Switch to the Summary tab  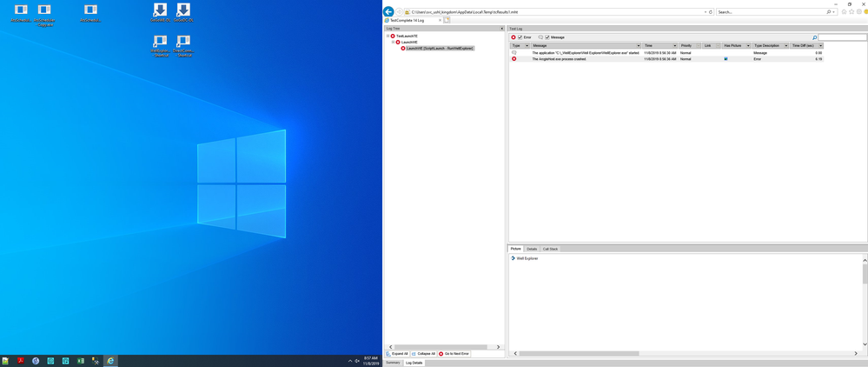393,362
